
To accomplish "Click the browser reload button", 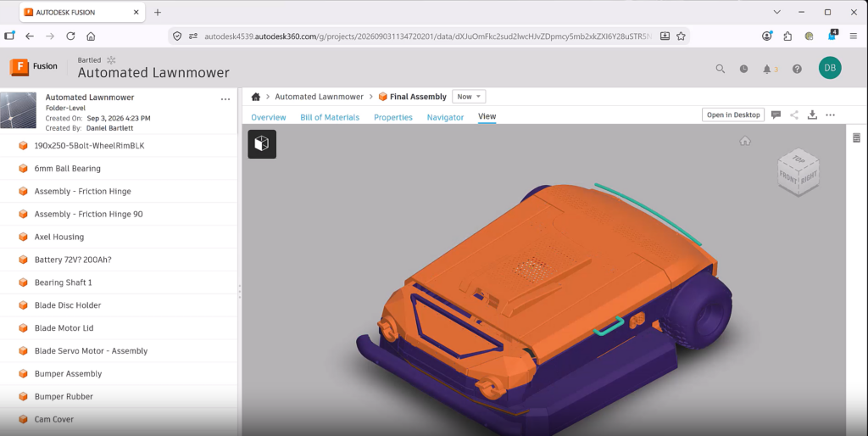I will pos(70,36).
